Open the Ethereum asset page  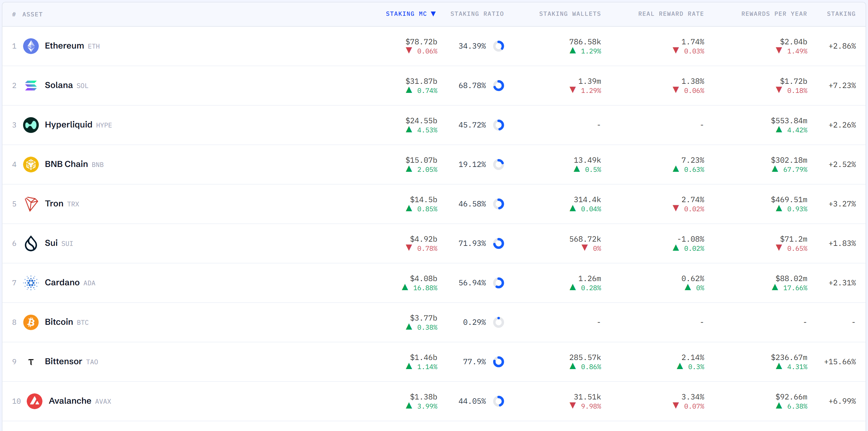point(64,46)
